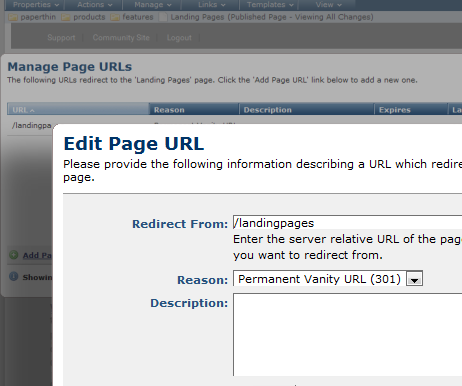Sort the list by Description column
This screenshot has width=462, height=386.
click(306, 110)
